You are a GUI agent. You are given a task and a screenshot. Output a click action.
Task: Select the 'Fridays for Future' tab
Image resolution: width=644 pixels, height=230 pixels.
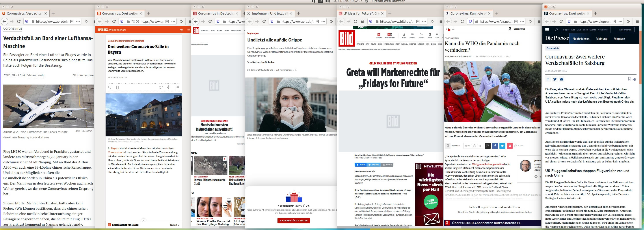coord(361,13)
